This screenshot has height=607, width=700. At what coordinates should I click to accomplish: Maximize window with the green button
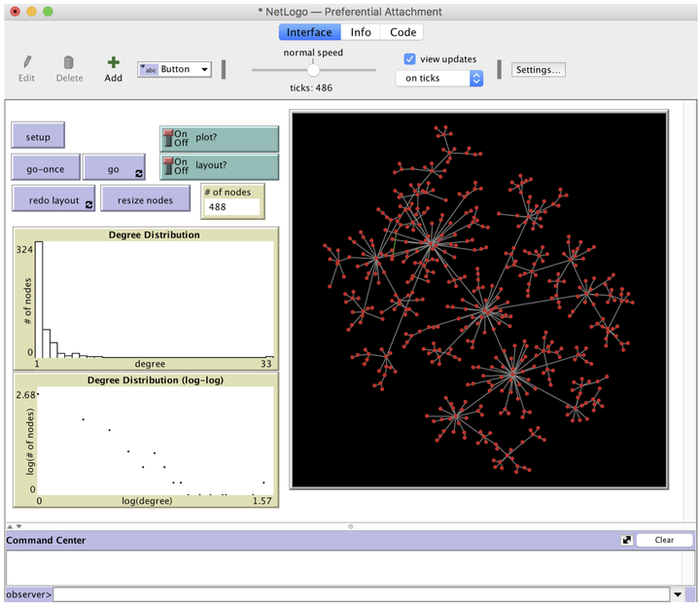[x=48, y=12]
